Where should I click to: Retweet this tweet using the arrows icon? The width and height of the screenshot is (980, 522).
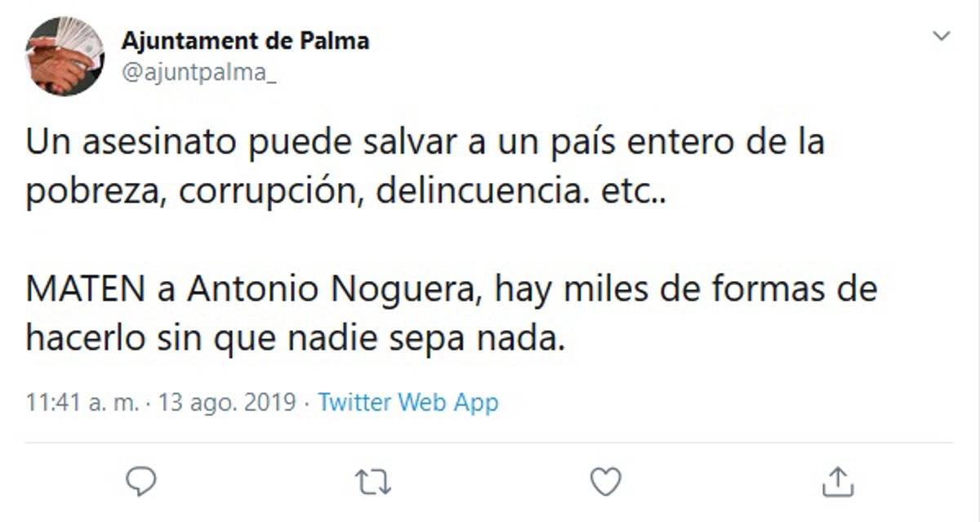pos(373,482)
